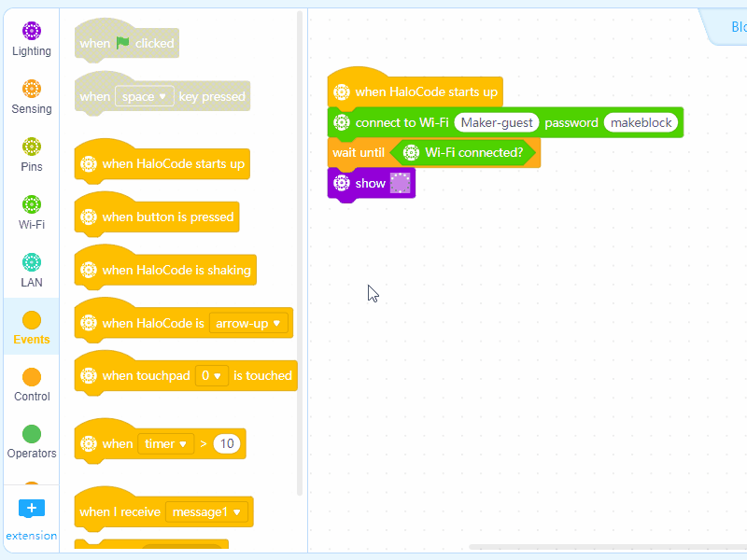Select 'when HaloCode starts up' palette block
This screenshot has height=560, width=747.
pos(162,162)
